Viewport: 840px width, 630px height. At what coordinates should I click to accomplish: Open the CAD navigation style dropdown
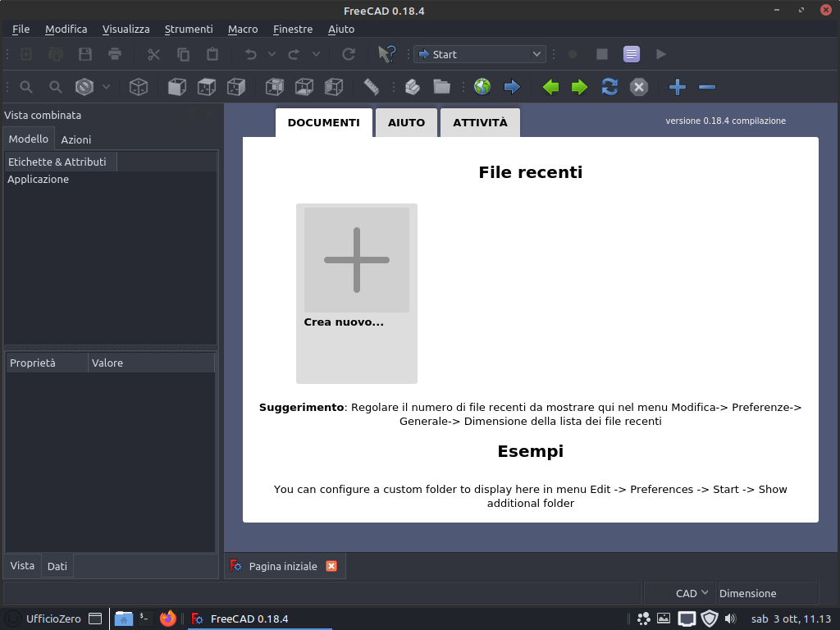pyautogui.click(x=691, y=593)
